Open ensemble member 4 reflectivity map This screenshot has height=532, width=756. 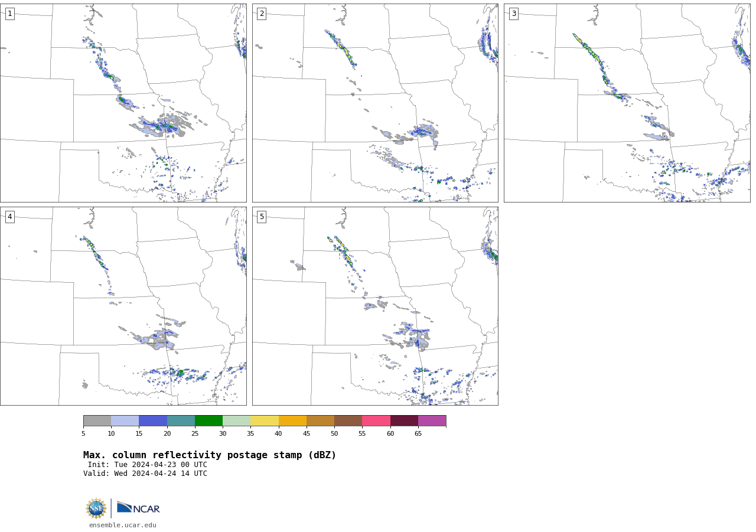[x=123, y=306]
